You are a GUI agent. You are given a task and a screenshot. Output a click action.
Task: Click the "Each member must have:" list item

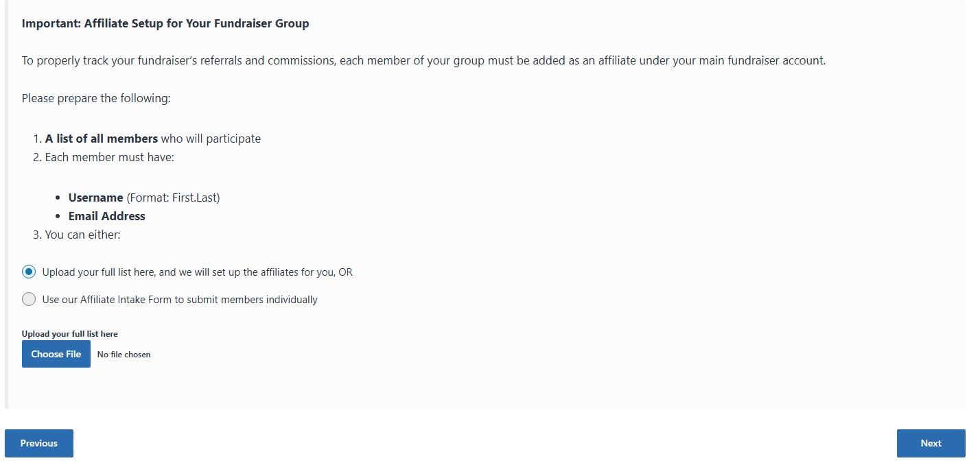pyautogui.click(x=110, y=157)
